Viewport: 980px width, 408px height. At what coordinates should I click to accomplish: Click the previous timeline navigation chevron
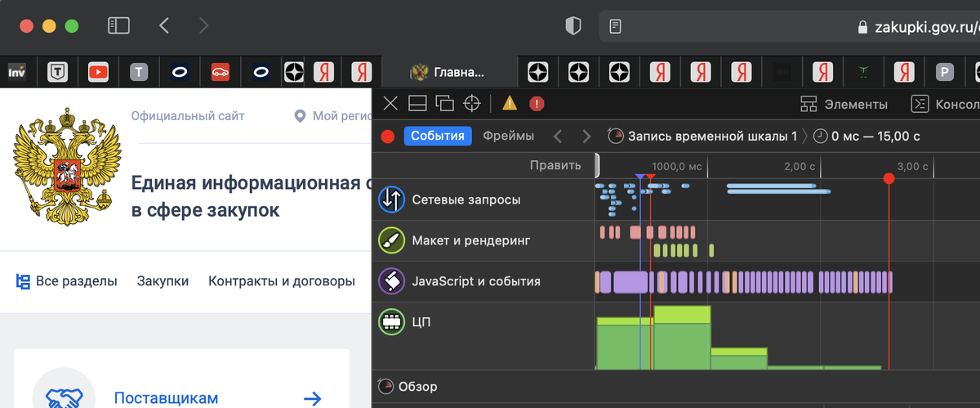[x=558, y=136]
